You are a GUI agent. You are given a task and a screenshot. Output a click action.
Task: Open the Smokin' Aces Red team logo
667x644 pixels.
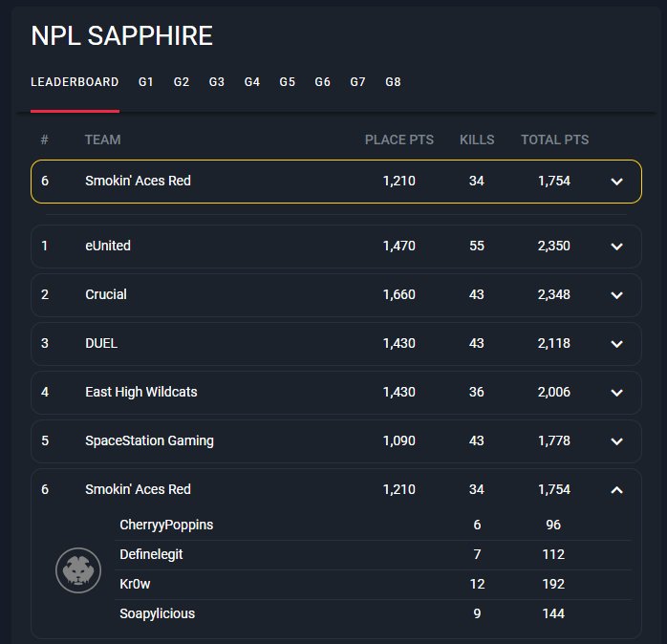pos(78,570)
